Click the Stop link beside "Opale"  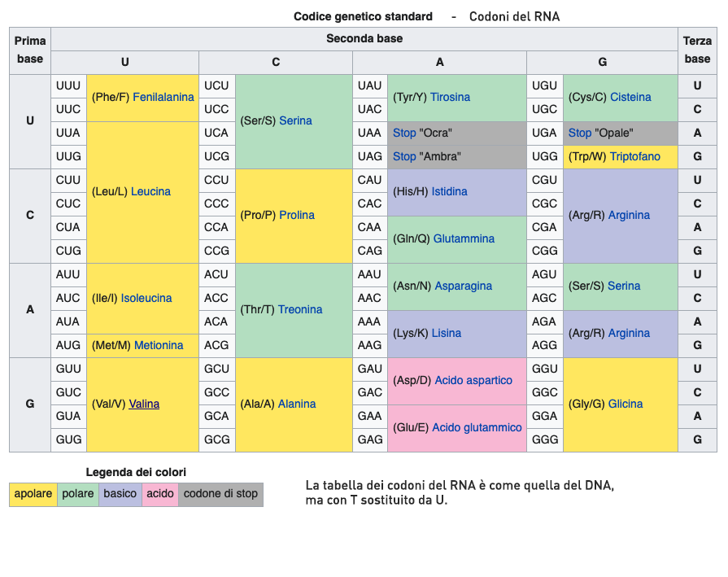(x=580, y=133)
